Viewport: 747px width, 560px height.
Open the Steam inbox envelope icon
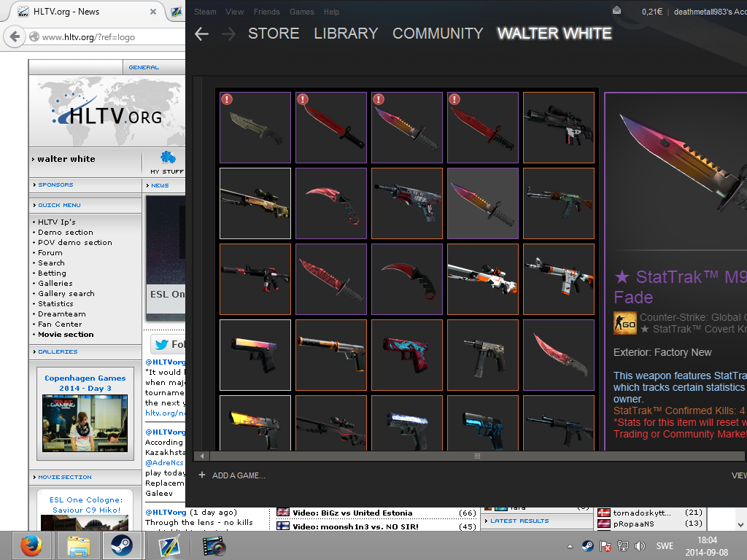[616, 10]
